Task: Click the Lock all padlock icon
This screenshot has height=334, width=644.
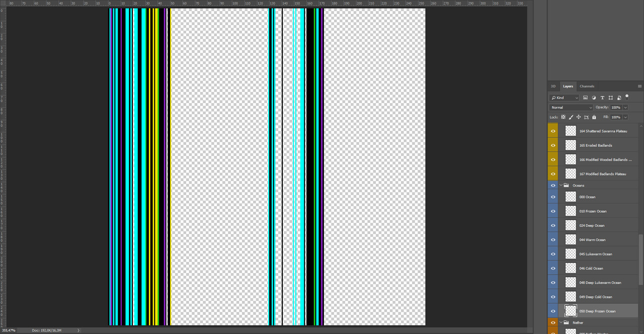Action: [594, 117]
